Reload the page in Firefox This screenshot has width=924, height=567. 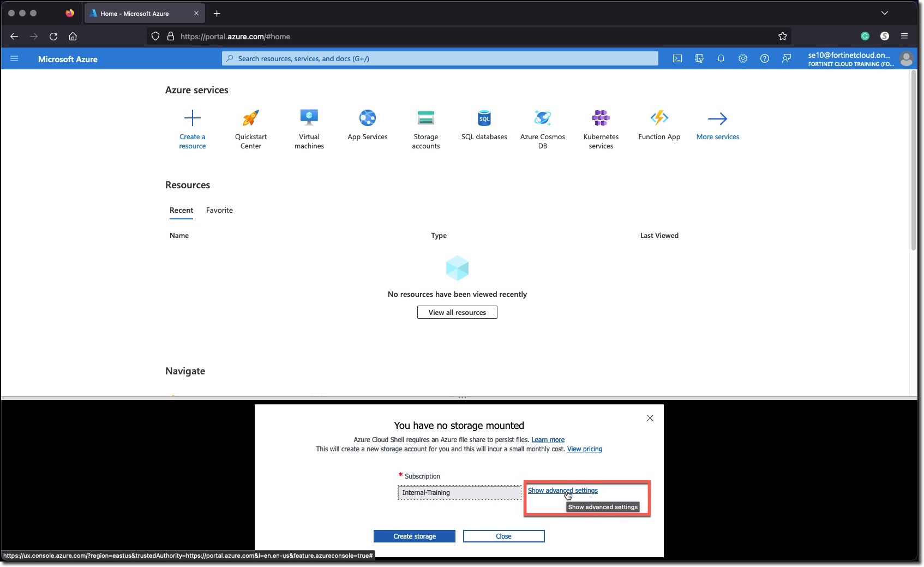(x=53, y=37)
